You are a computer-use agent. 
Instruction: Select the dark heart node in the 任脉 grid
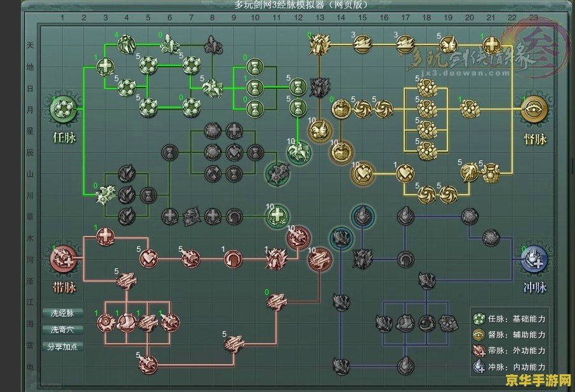pyautogui.click(x=234, y=152)
